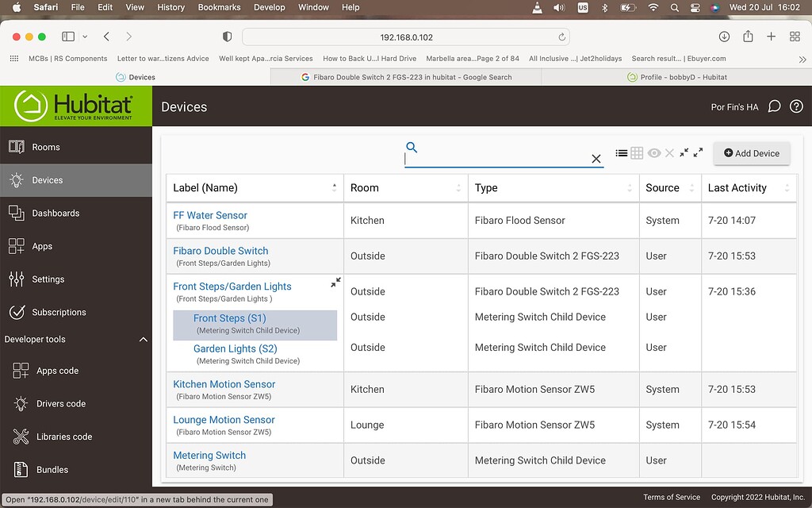This screenshot has width=812, height=508.
Task: Open the Bookmarks menu in menu bar
Action: click(x=219, y=7)
